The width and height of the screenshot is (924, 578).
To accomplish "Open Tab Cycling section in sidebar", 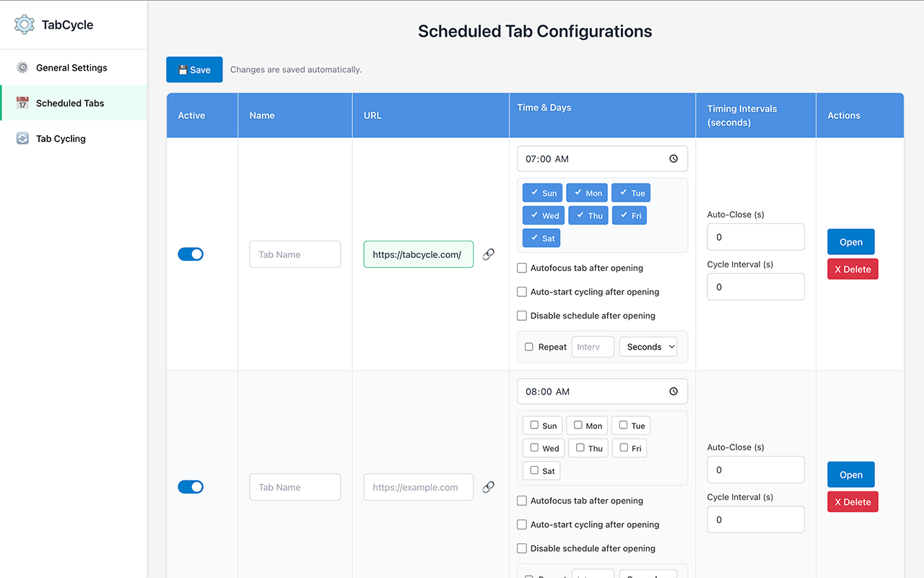I will pyautogui.click(x=61, y=139).
